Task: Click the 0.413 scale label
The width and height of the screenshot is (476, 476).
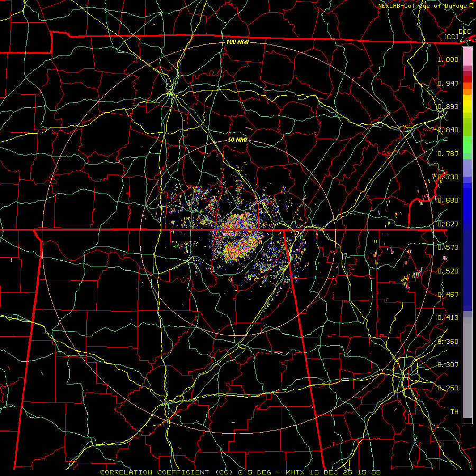Action: coord(448,318)
